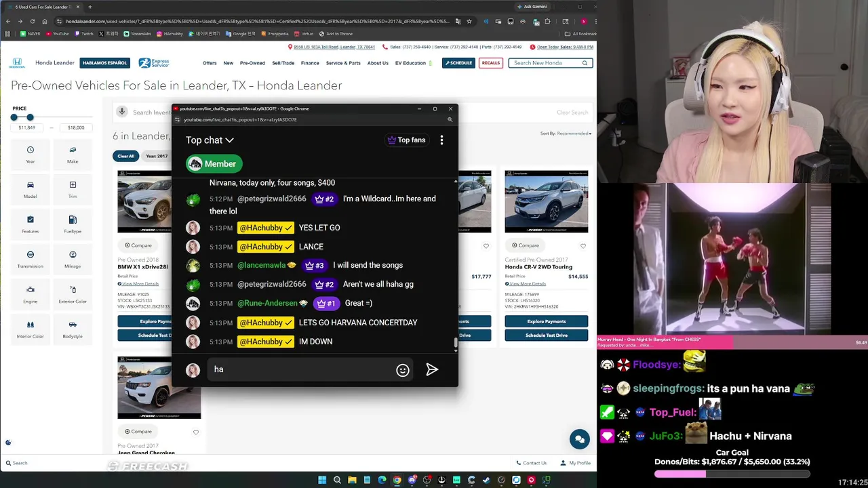This screenshot has height=488, width=868.
Task: Open the Interior Color filter tile
Action: 30,330
